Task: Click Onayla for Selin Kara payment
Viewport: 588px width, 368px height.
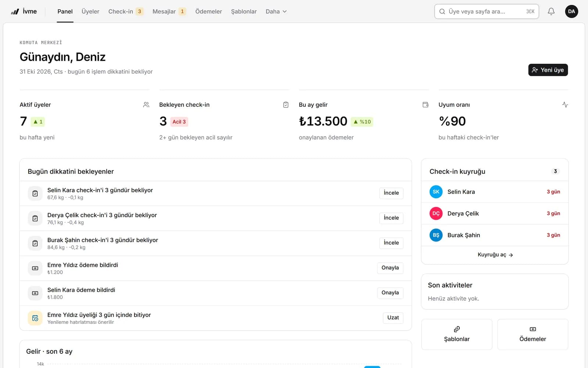Action: pyautogui.click(x=390, y=293)
